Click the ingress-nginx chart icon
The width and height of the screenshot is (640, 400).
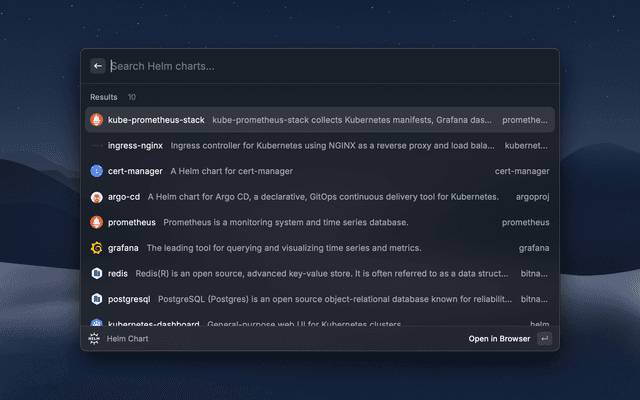pos(97,145)
